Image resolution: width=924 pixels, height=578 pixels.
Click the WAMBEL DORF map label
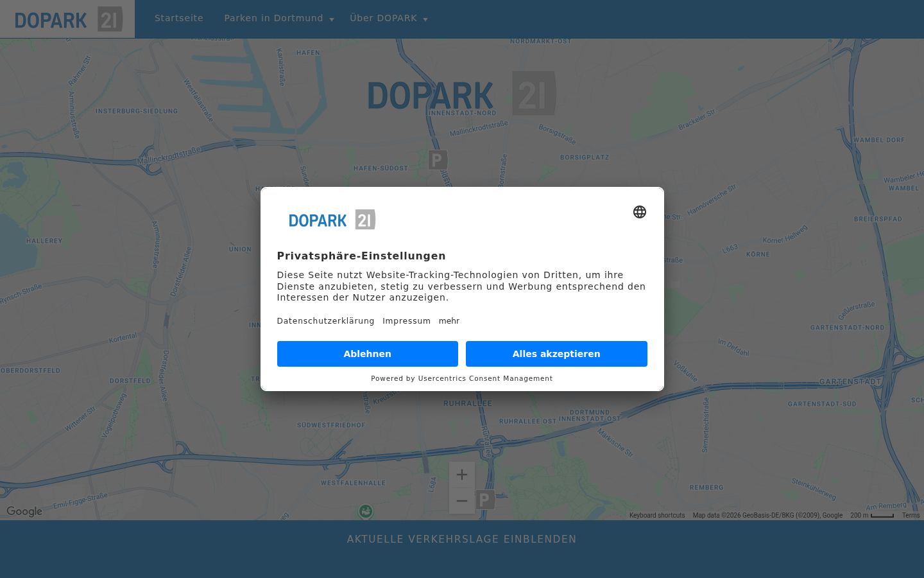[878, 140]
